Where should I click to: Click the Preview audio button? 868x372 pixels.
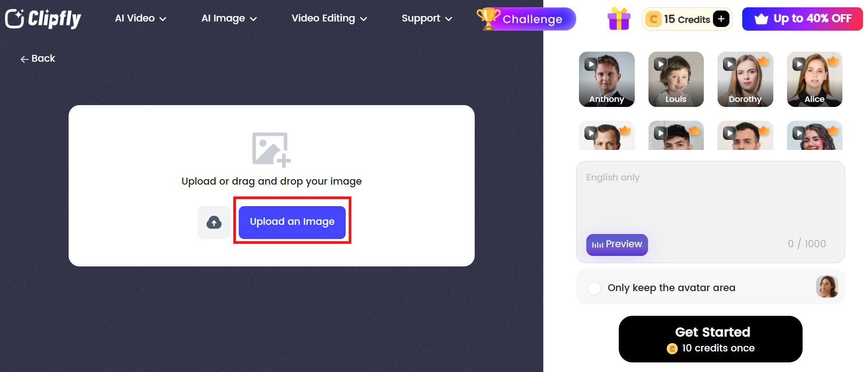[617, 244]
